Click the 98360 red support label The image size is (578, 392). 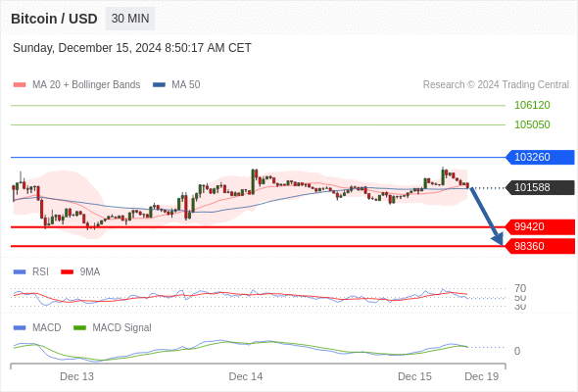click(540, 246)
